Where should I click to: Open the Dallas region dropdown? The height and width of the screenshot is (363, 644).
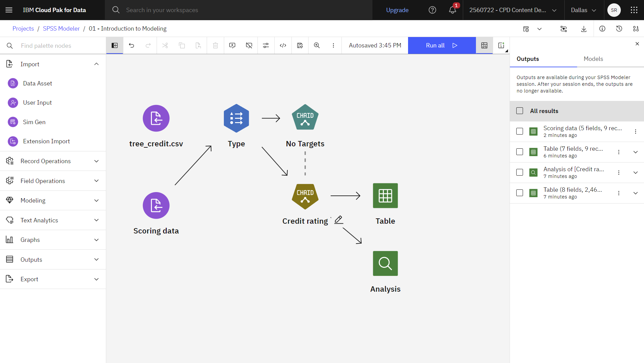583,10
